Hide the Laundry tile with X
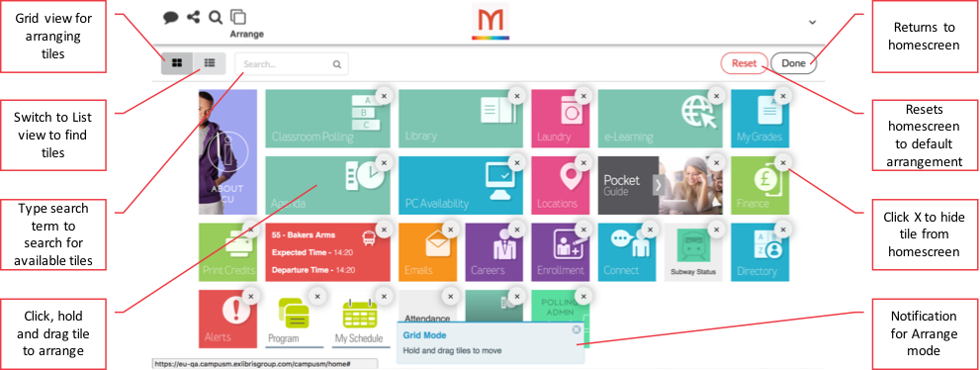Viewport: 980px width, 370px height. click(583, 95)
